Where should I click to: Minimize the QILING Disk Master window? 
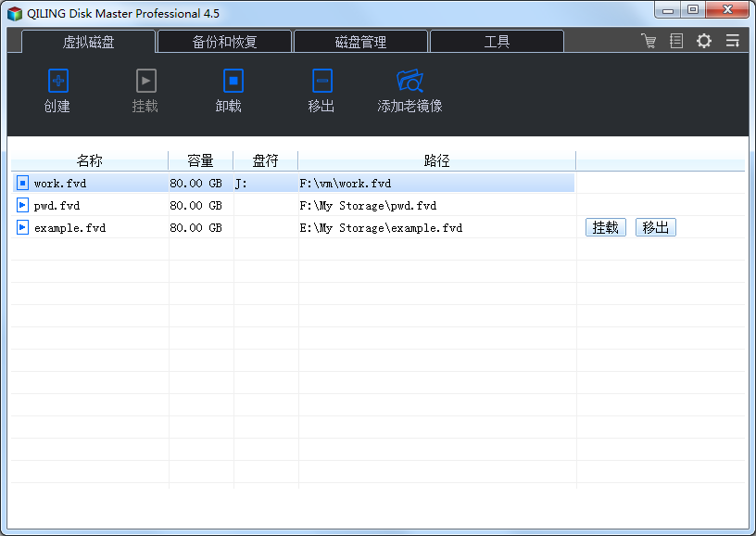click(x=668, y=9)
